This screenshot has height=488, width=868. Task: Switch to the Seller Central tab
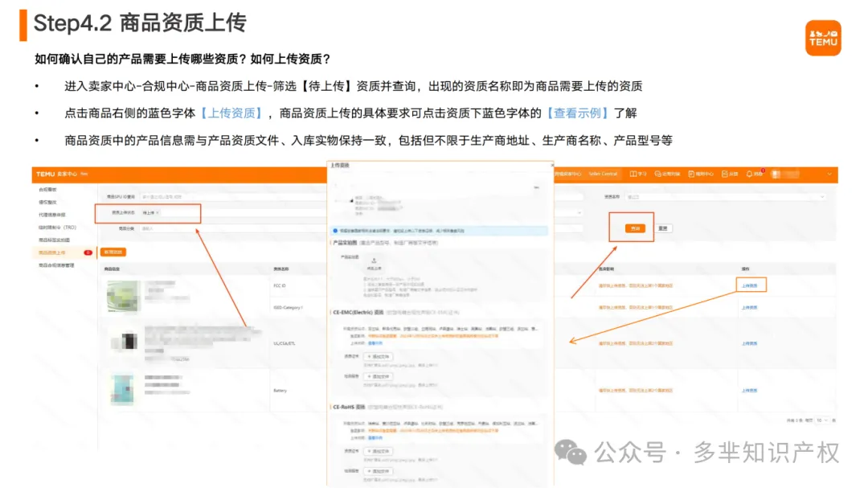point(603,174)
